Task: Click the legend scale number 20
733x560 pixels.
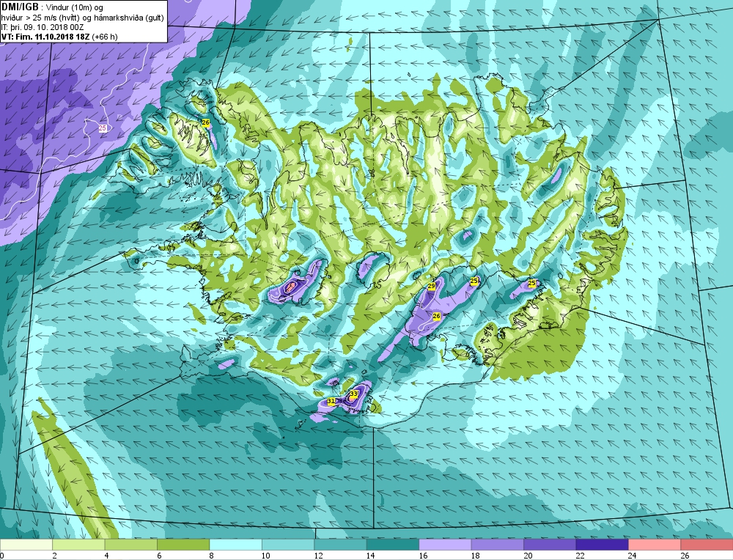Action: pyautogui.click(x=528, y=556)
